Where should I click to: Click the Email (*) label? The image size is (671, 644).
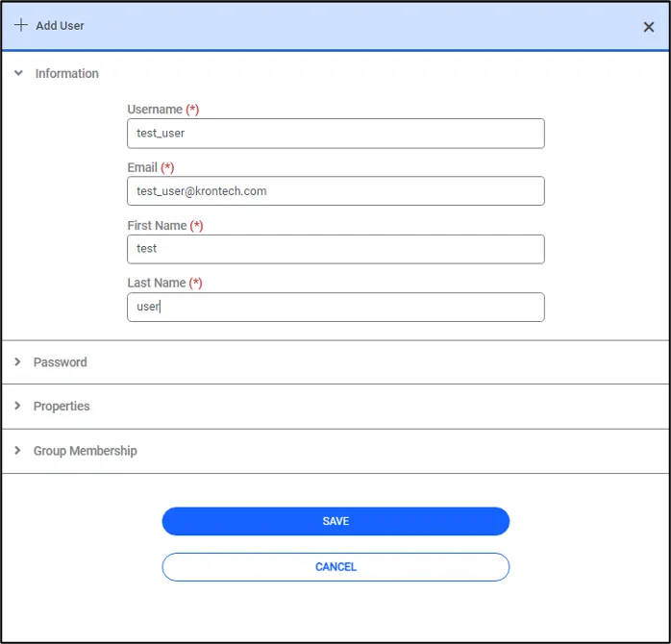tap(151, 167)
